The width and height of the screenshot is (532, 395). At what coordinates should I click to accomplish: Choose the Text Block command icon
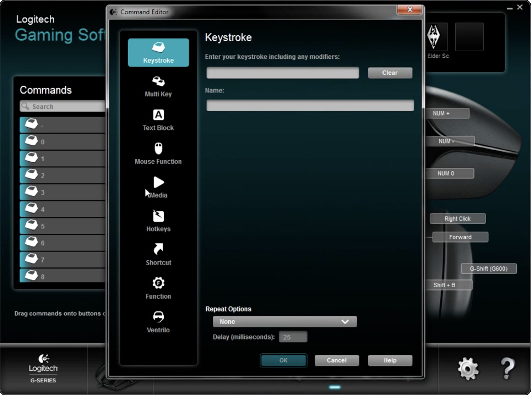click(x=158, y=120)
